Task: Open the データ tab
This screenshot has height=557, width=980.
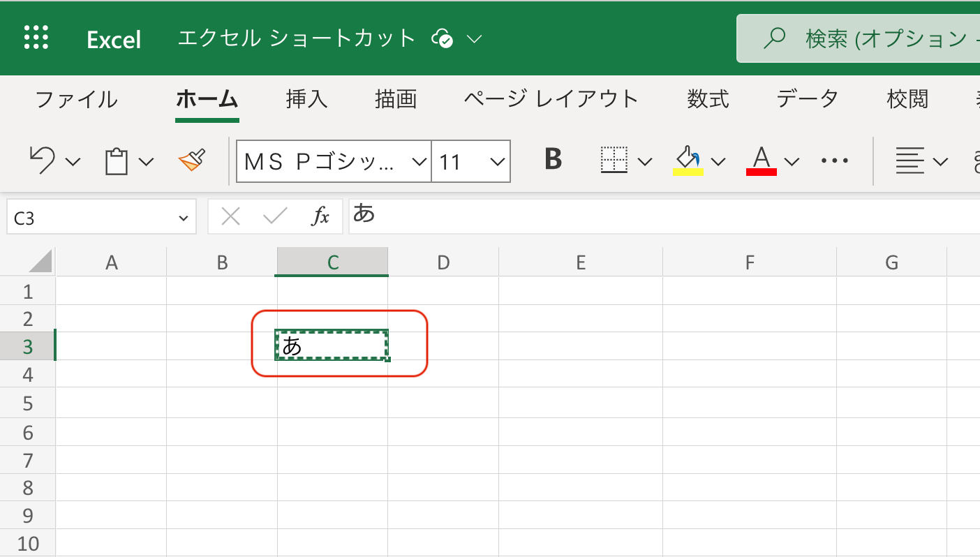Action: pyautogui.click(x=808, y=99)
